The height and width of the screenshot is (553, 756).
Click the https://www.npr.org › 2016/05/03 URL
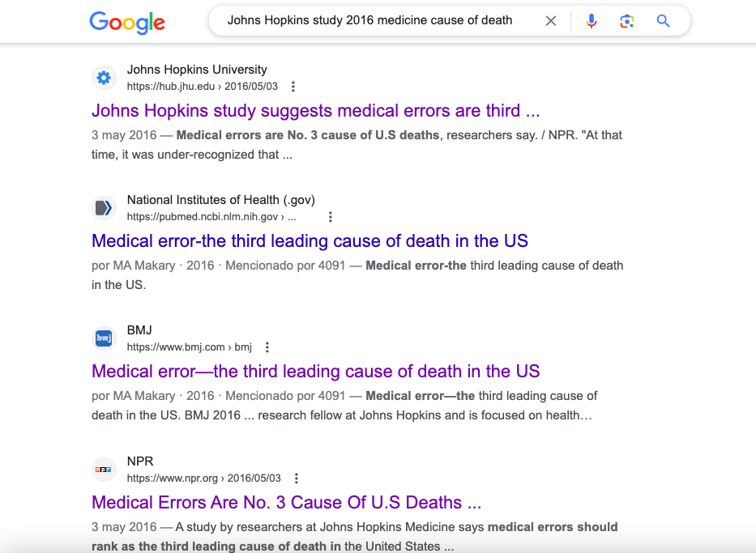coord(204,479)
